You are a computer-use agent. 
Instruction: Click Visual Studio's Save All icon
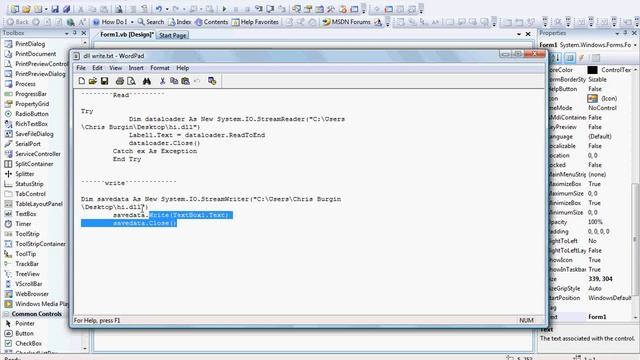[x=67, y=9]
